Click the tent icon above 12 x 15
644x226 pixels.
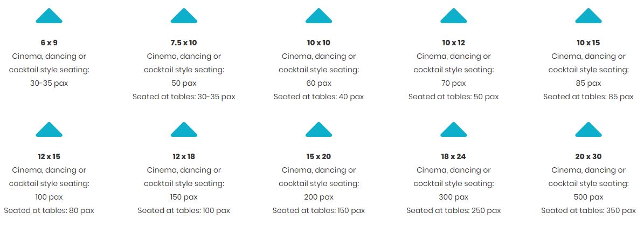click(49, 129)
